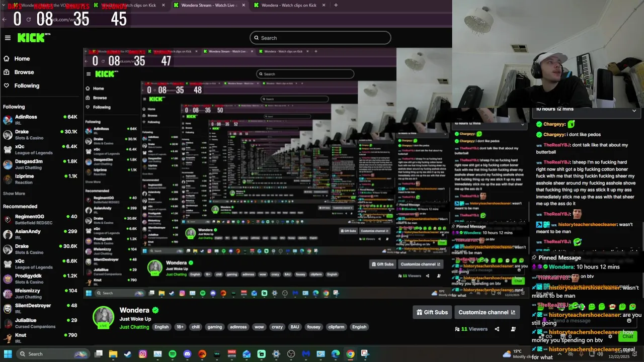Open a new browser tab
Viewport: 644px width, 362px height.
click(336, 5)
